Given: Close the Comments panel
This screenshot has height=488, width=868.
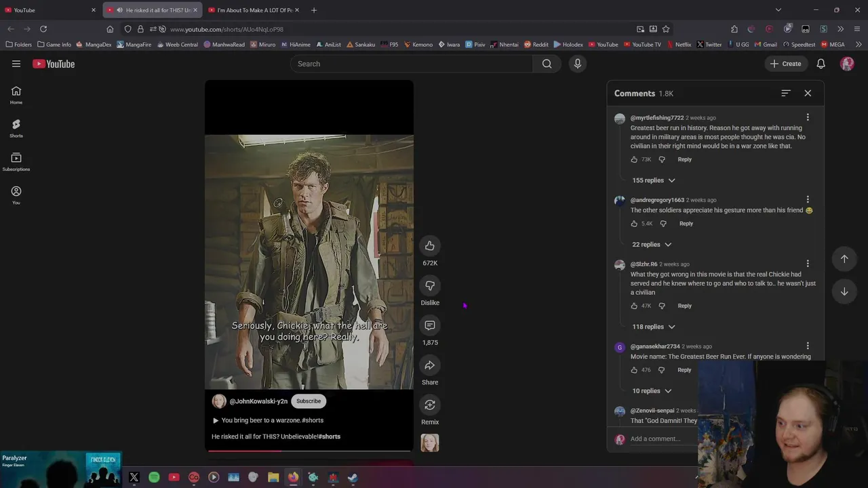Looking at the screenshot, I should coord(808,93).
